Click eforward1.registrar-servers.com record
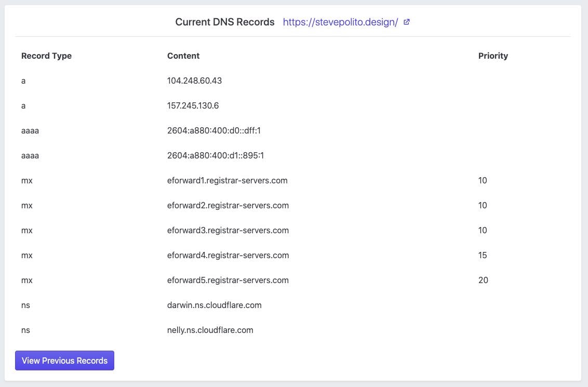 point(227,180)
